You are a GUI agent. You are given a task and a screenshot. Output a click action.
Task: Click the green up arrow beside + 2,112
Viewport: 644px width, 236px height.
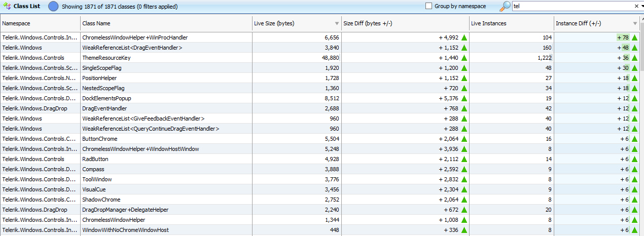point(464,159)
